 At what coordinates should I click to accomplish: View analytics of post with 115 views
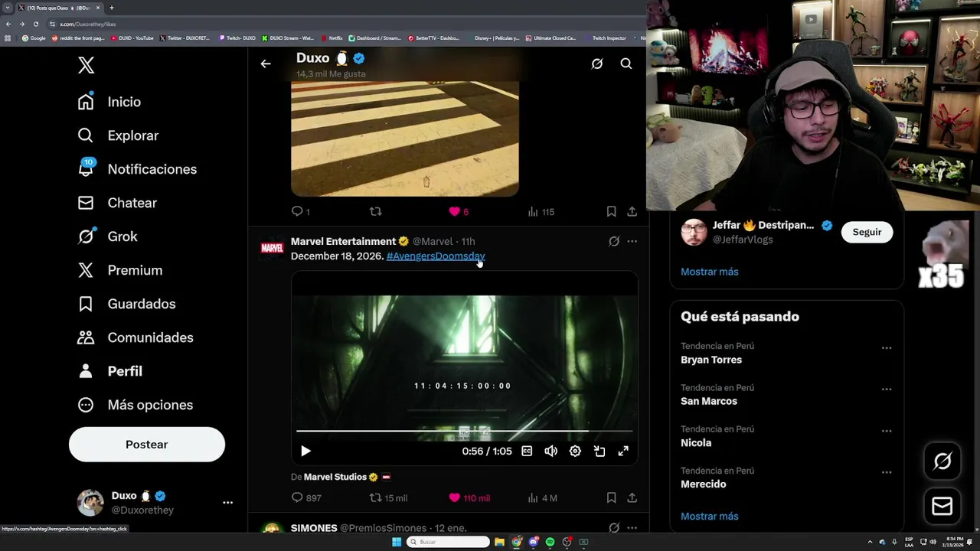541,211
